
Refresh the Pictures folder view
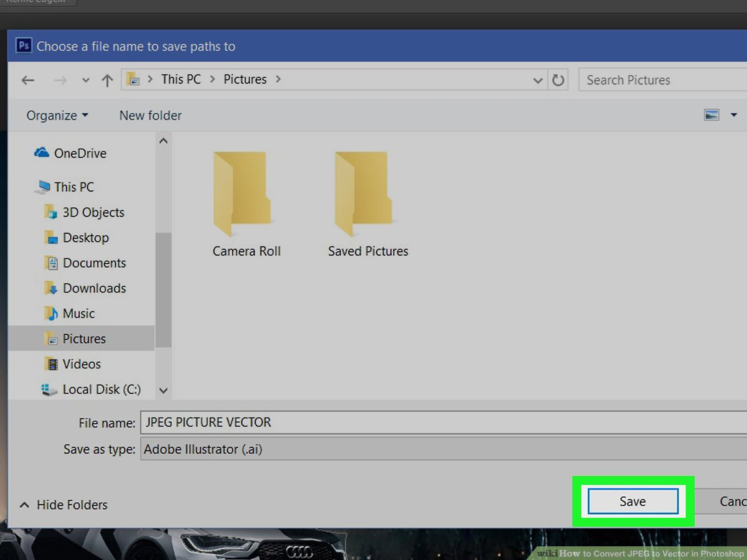coord(558,80)
